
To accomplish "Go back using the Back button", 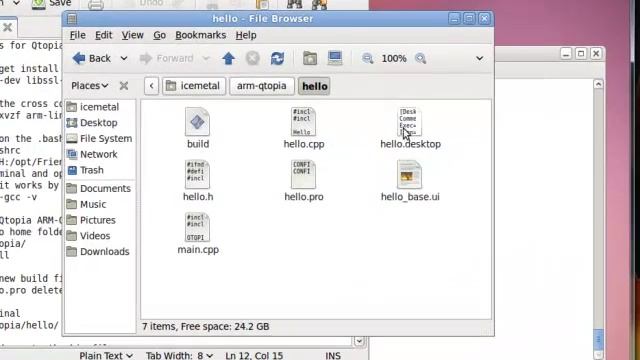I will (x=91, y=58).
